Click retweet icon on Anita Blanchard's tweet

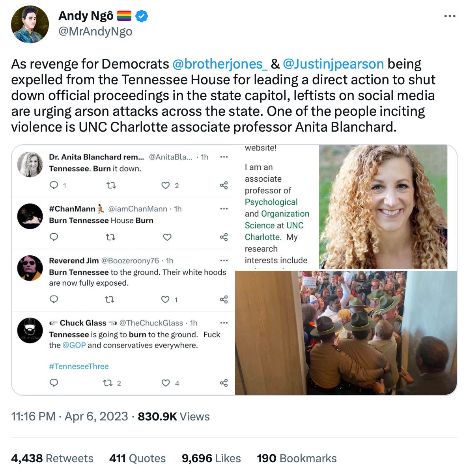(111, 185)
